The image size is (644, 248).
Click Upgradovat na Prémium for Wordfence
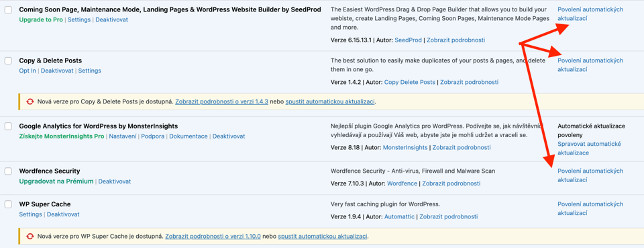(x=56, y=181)
